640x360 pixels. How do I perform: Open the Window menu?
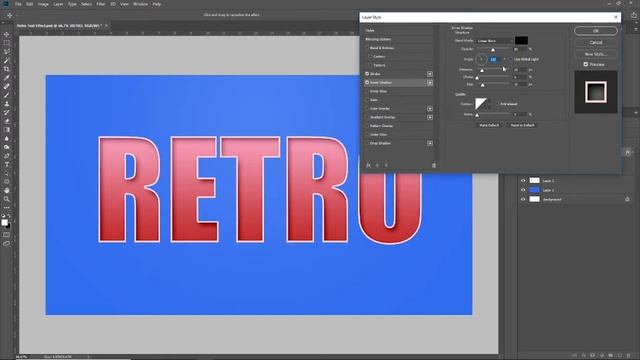click(140, 4)
